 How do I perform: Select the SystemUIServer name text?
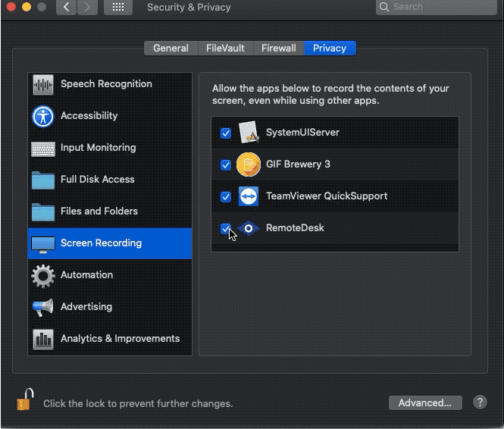click(x=303, y=133)
